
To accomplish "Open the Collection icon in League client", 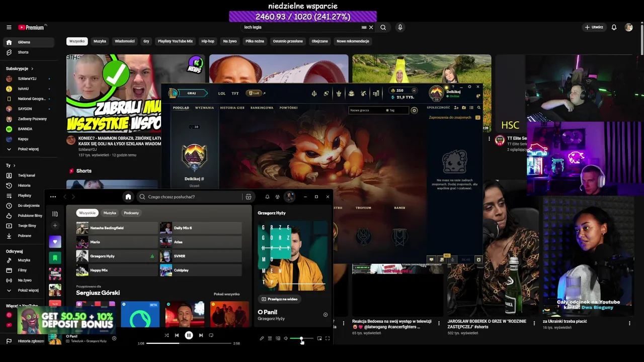I will [351, 94].
